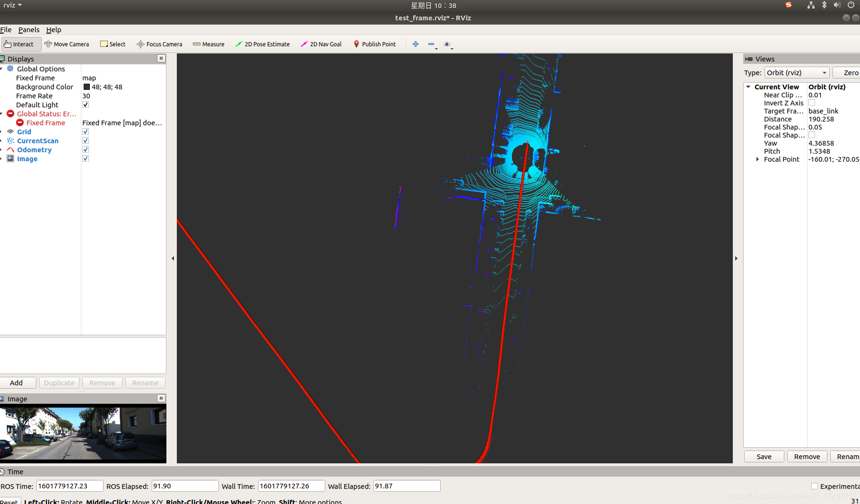Expand the Focal Point property
This screenshot has height=504, width=860.
[x=757, y=159]
